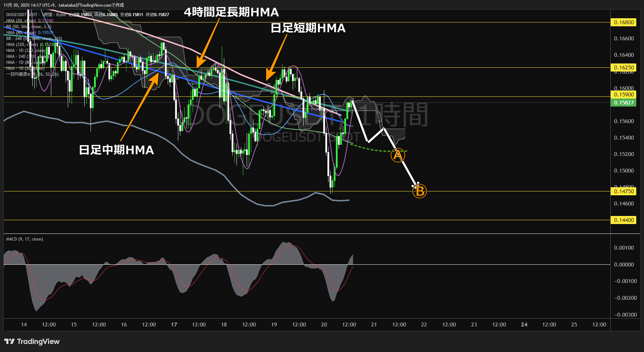Click the low price value 0.15811
644x352 pixels.
136,15
